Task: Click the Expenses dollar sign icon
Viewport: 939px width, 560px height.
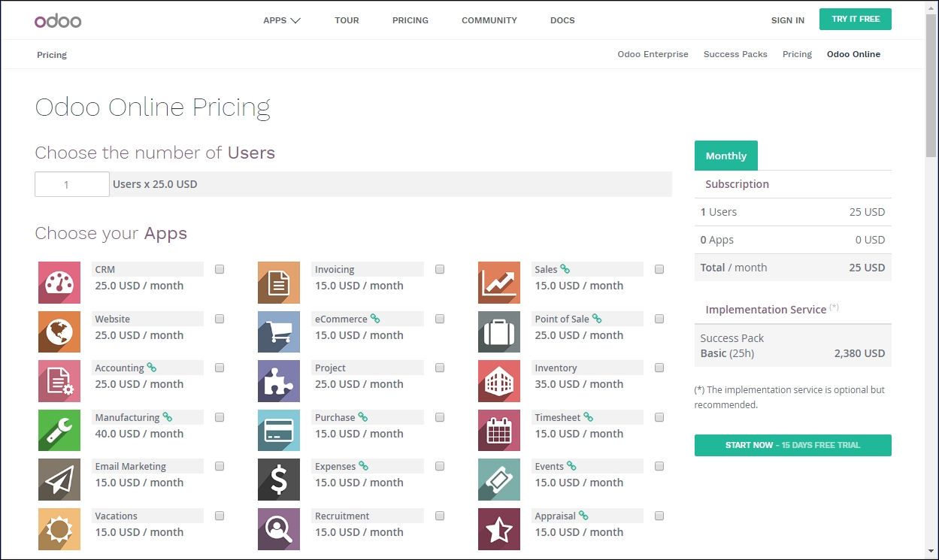Action: (x=279, y=480)
